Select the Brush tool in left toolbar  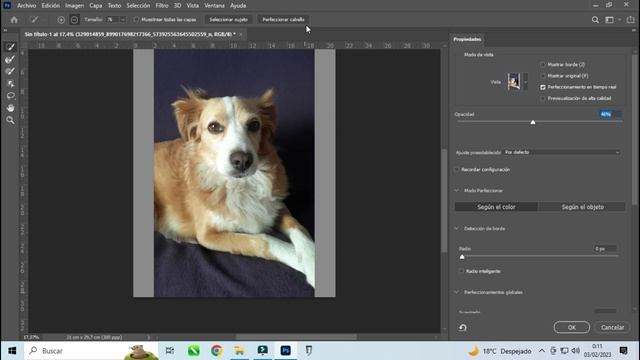click(10, 71)
